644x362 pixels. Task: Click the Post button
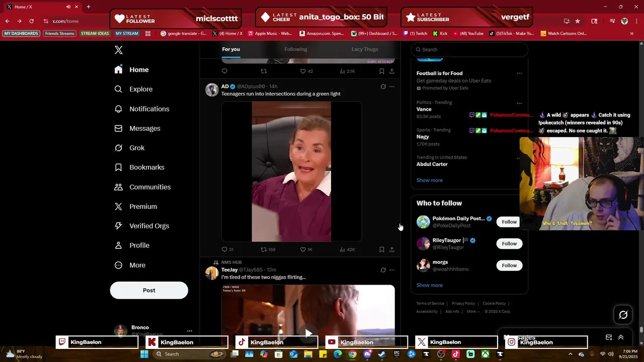tap(149, 290)
